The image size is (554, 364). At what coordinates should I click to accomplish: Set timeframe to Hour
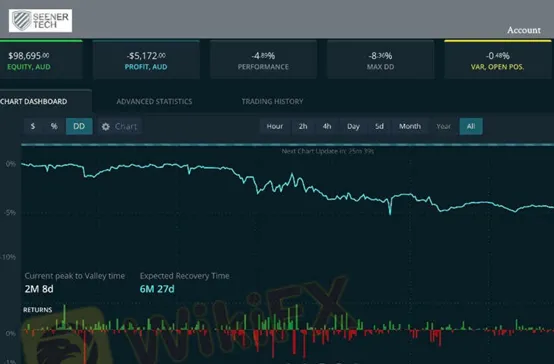(275, 126)
